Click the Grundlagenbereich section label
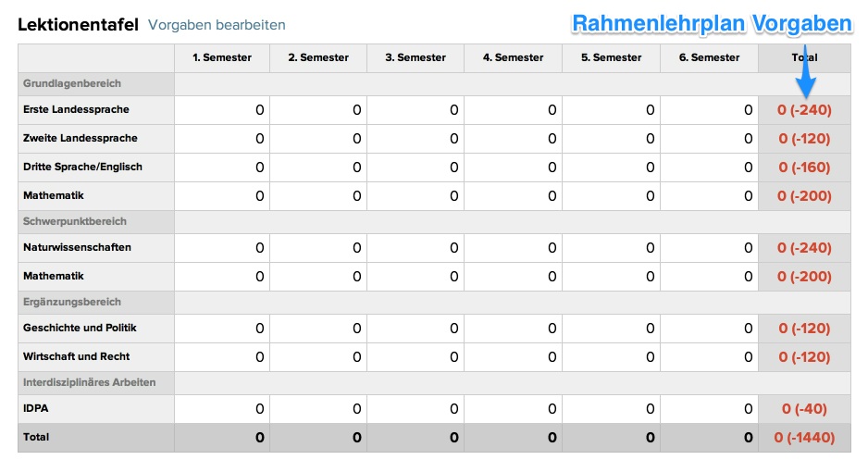Screen dimensions: 868x472 click(72, 83)
